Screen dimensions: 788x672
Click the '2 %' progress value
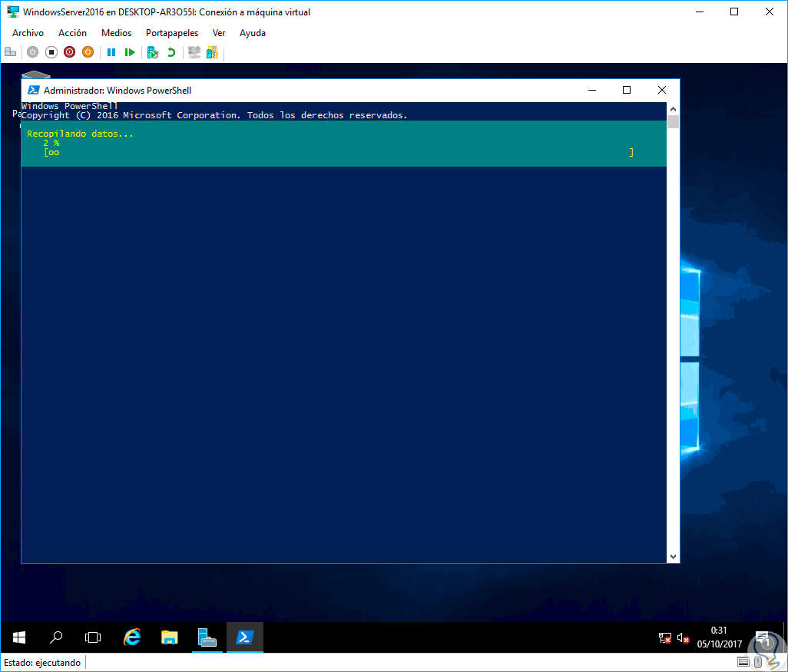pyautogui.click(x=51, y=144)
